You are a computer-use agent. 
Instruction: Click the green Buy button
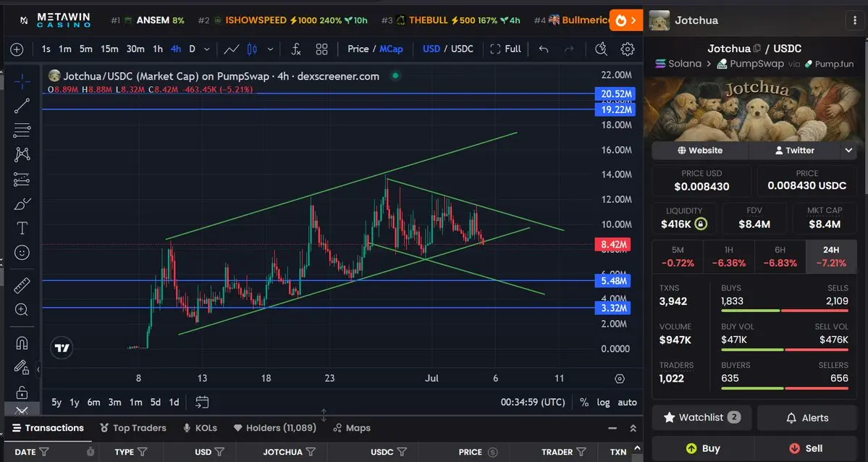pos(702,448)
